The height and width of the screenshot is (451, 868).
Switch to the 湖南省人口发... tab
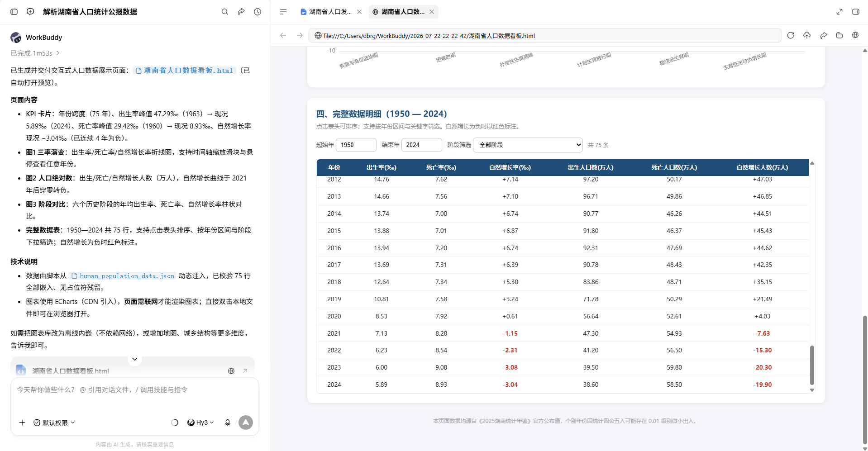click(331, 12)
